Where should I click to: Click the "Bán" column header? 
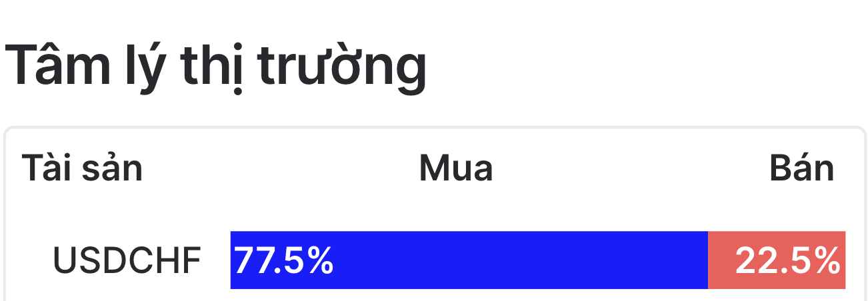pyautogui.click(x=802, y=168)
